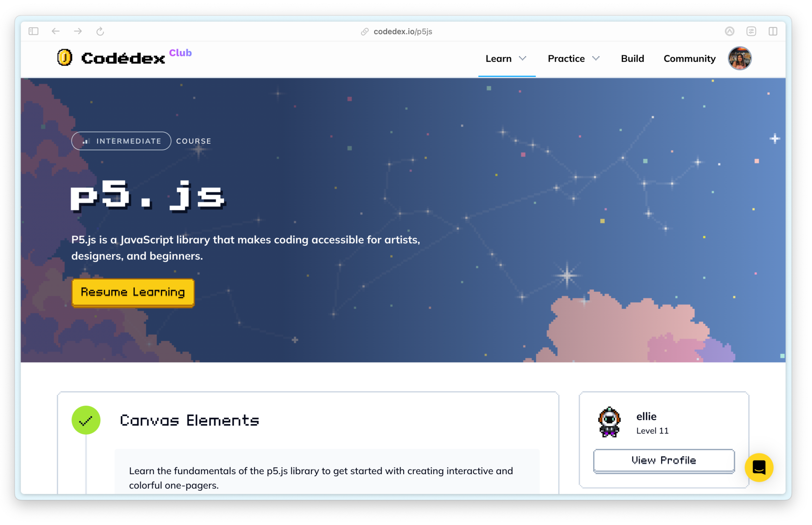Screen dimensions: 812x525
Task: Click the Intermediate difficulty badge
Action: coord(121,141)
